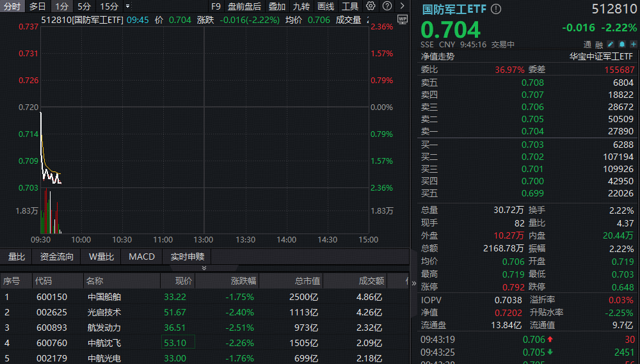Switch chart to 15分 period
Image resolution: width=640 pixels, height=364 pixels.
point(109,6)
